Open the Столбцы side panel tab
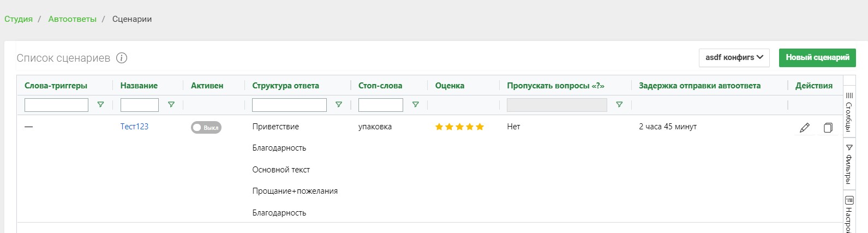The image size is (868, 233). pos(849,112)
